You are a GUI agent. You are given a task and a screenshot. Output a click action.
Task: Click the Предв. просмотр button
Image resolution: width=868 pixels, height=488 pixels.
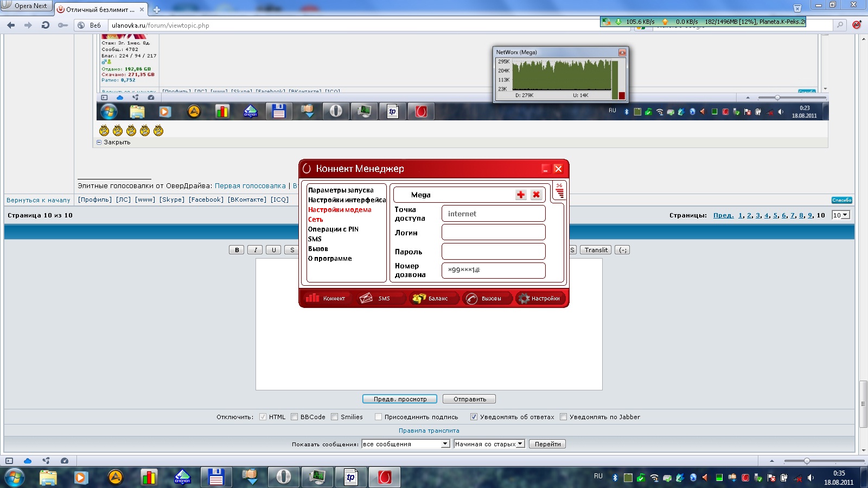[x=400, y=399]
